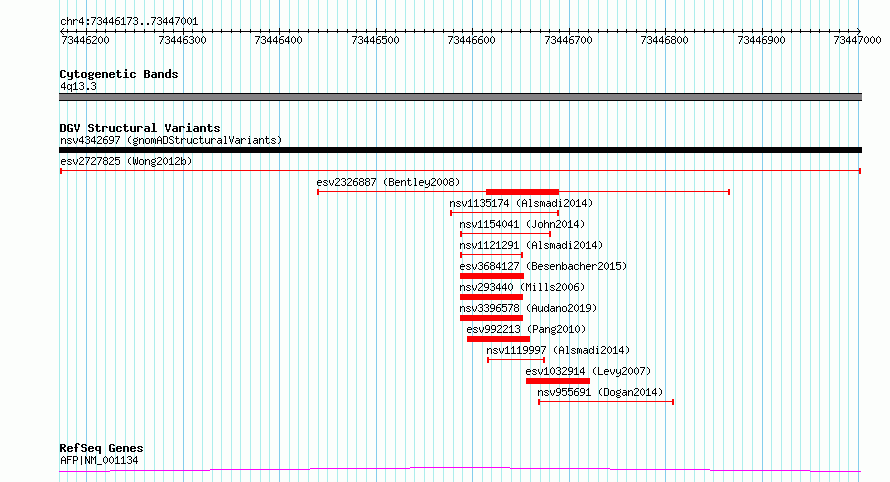Click the nsv1119997 red span glyph
Image resolution: width=890 pixels, height=482 pixels.
click(516, 360)
